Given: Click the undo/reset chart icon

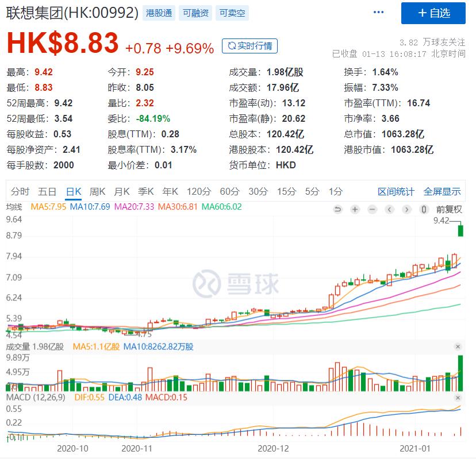Looking at the screenshot, I should point(337,210).
